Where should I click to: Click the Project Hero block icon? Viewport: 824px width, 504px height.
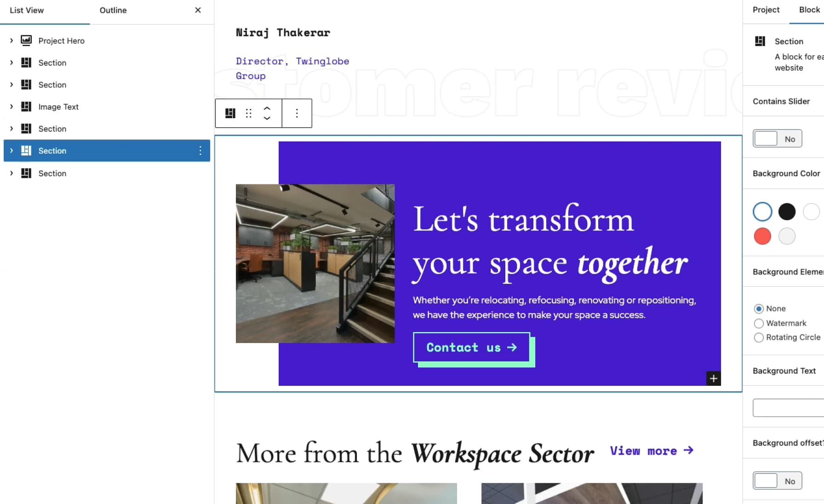tap(26, 40)
